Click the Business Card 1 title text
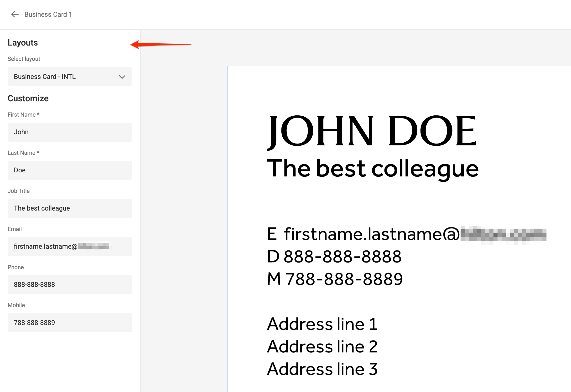The image size is (571, 392). coord(48,14)
